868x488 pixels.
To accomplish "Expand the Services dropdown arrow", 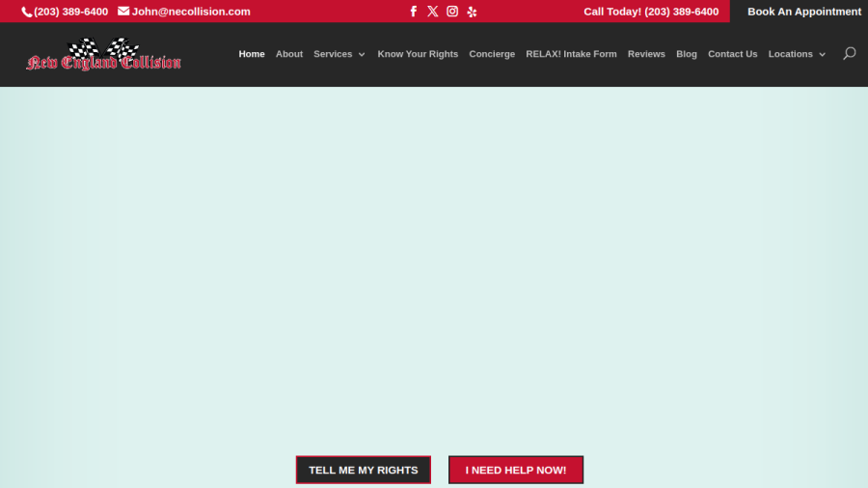I will coord(362,55).
